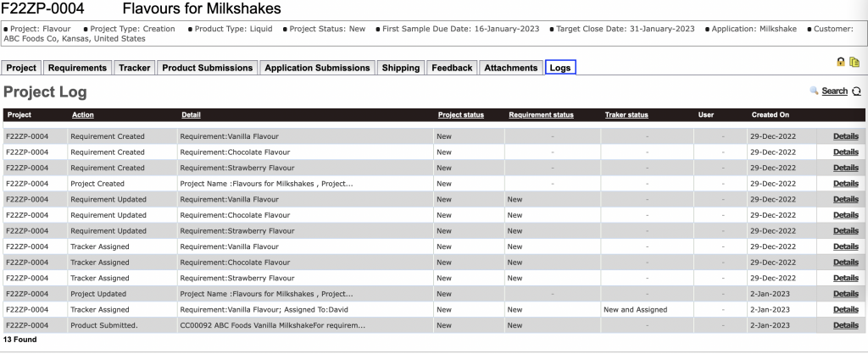This screenshot has height=354, width=868.
Task: Click the yellow copy documents icon
Action: (854, 63)
